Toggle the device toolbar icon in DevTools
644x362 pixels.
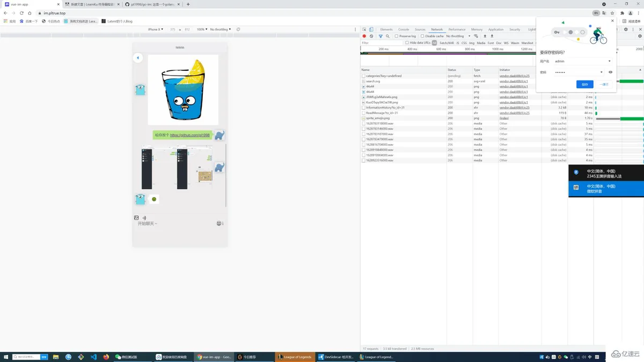click(371, 29)
